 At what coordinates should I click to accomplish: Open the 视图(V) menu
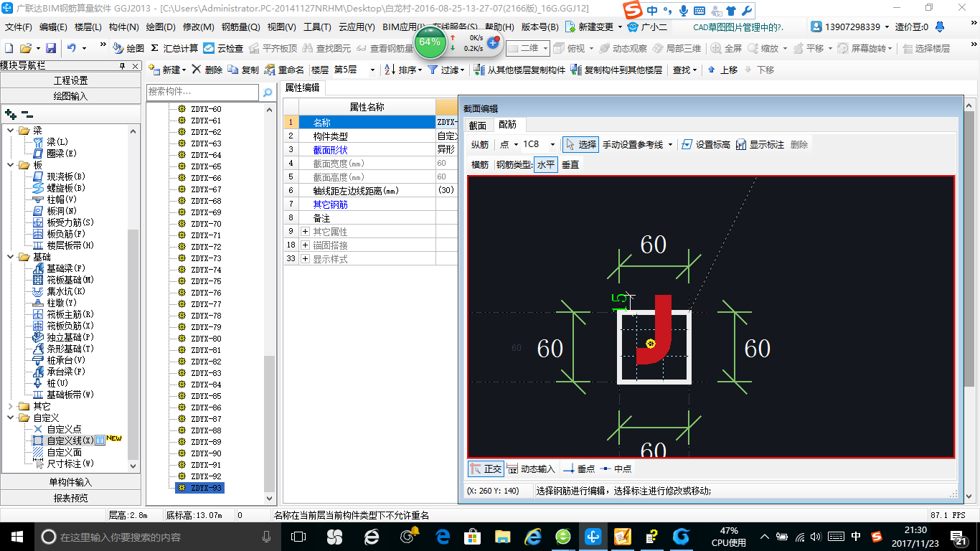(x=281, y=27)
